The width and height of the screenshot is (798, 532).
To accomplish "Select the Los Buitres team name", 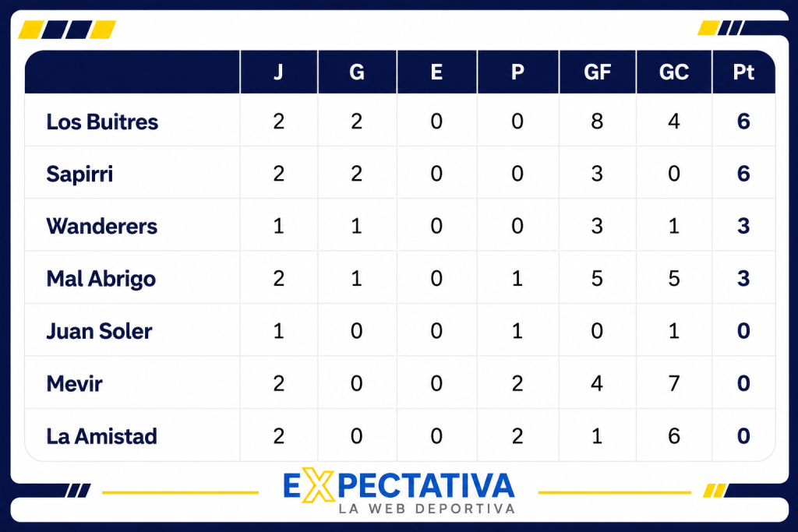I will click(x=102, y=122).
